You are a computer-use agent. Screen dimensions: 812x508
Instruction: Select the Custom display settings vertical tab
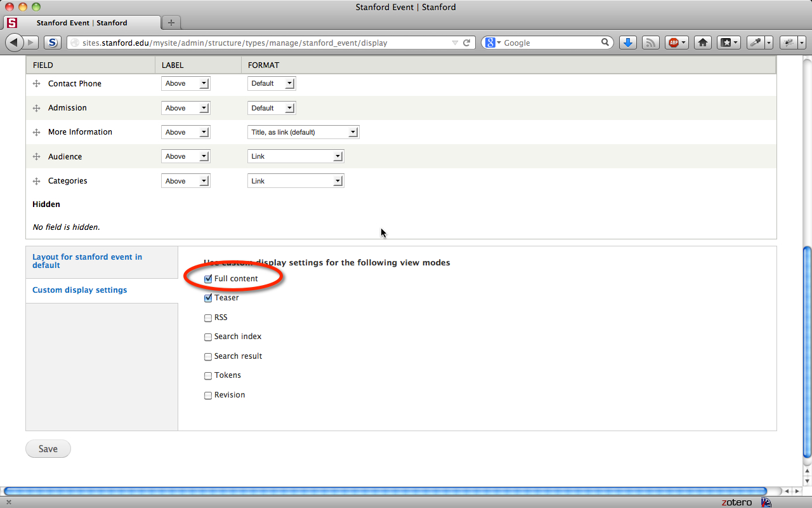[80, 290]
